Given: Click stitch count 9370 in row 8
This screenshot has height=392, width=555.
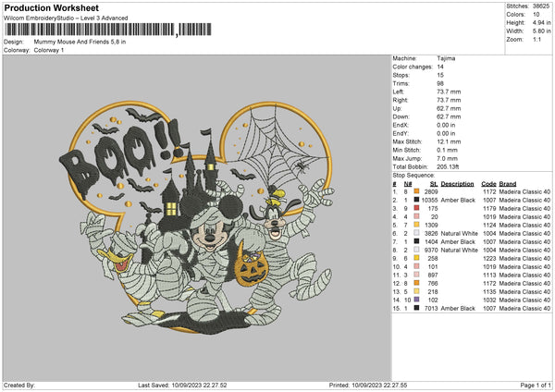Looking at the screenshot, I should tap(431, 251).
